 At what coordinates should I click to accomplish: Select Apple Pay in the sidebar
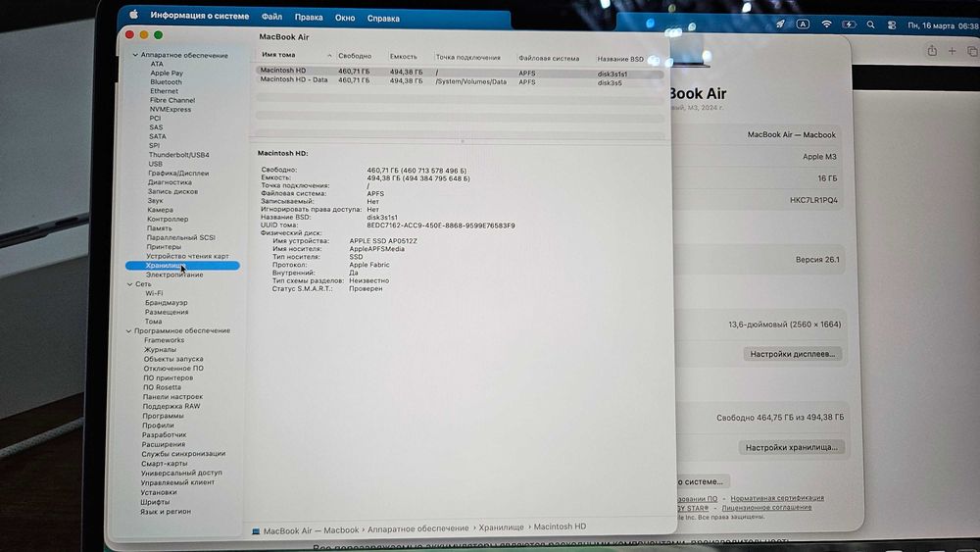pos(167,74)
